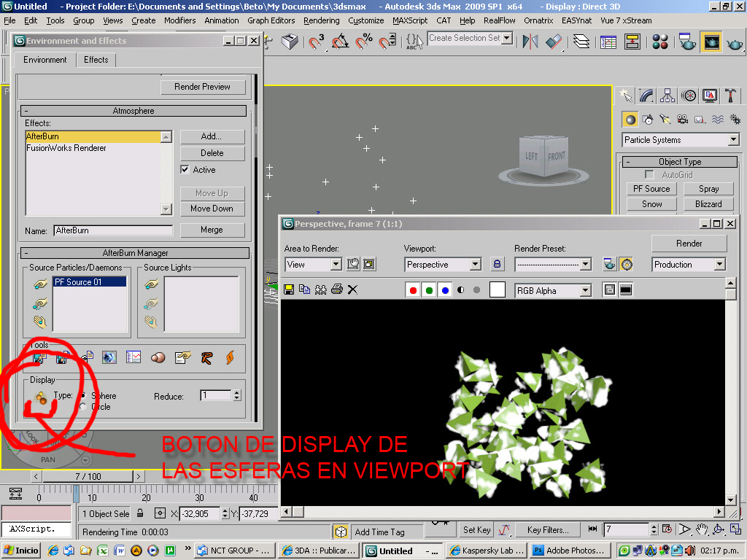Open the RGB Alpha channel dropdown
Screen dimensions: 747x560
click(586, 290)
